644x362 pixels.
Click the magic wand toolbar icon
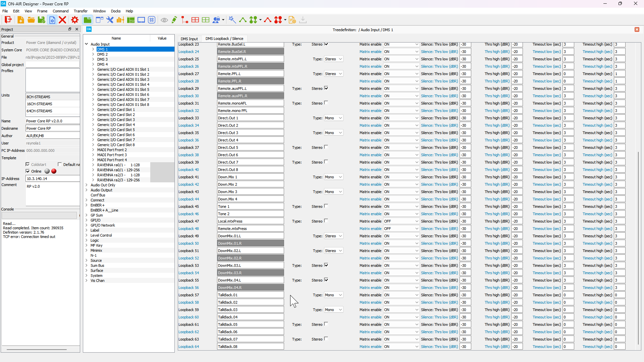[x=232, y=20]
